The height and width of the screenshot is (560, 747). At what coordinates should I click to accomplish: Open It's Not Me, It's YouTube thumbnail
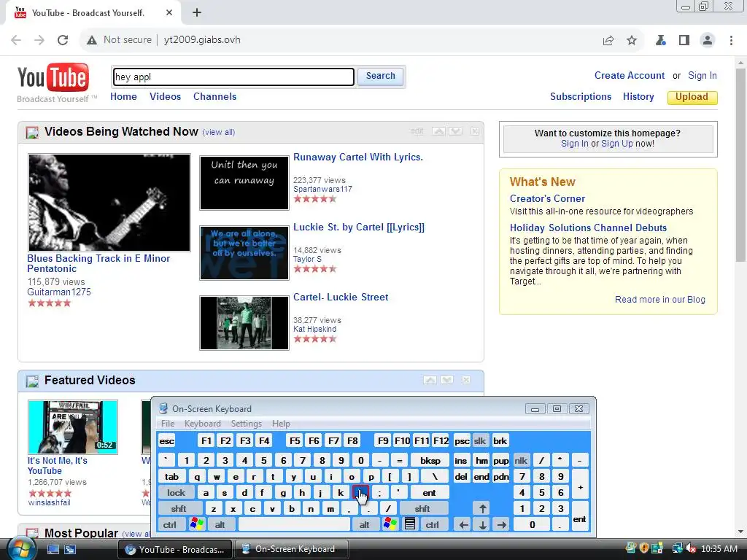73,427
